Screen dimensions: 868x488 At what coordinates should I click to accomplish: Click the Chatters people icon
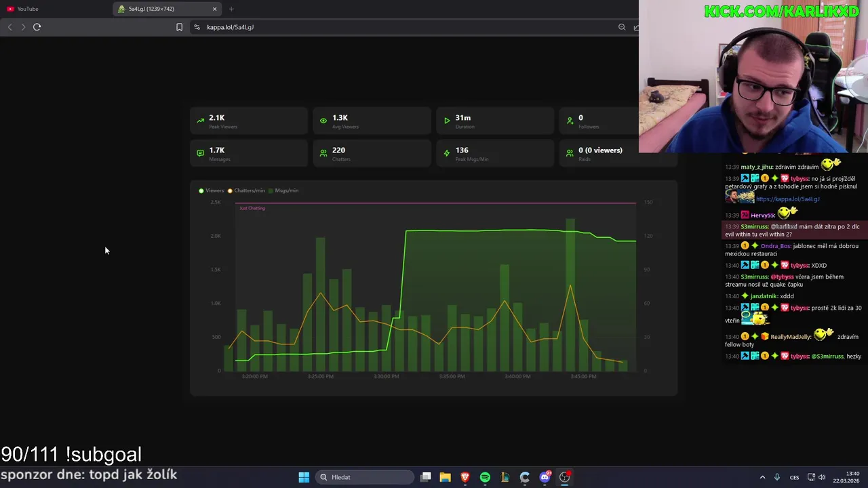323,153
